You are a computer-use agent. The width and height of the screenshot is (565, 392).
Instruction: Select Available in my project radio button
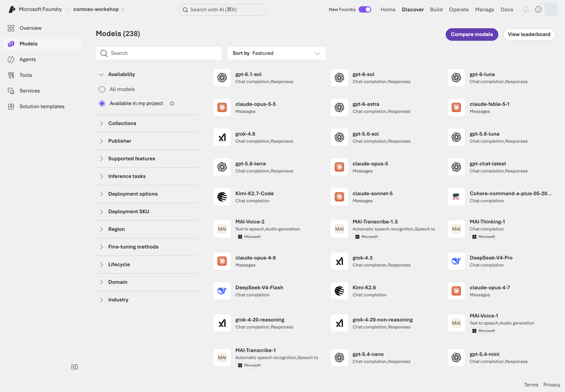click(102, 103)
